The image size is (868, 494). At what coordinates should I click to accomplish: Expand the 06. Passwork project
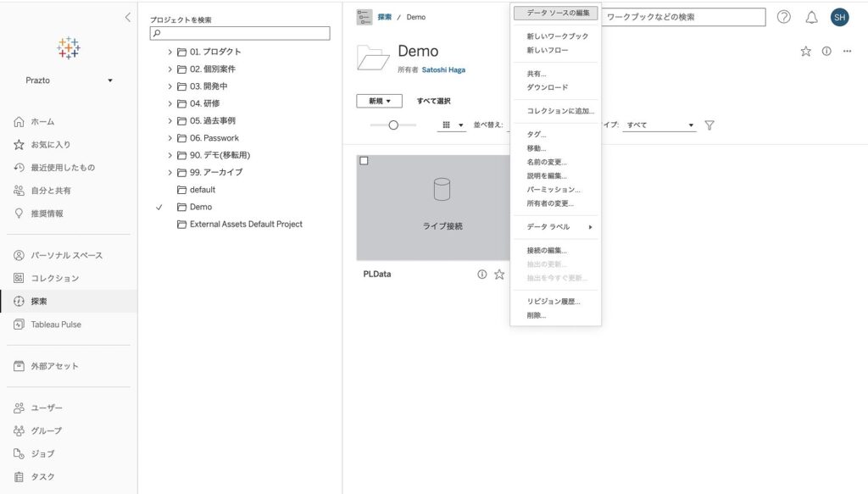tap(170, 138)
